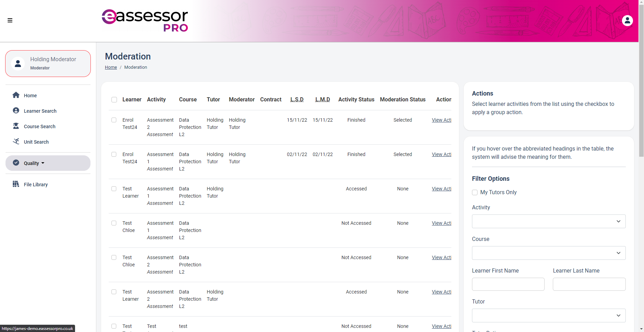This screenshot has width=644, height=332.
Task: Open the Tutor filter dropdown
Action: tap(548, 316)
